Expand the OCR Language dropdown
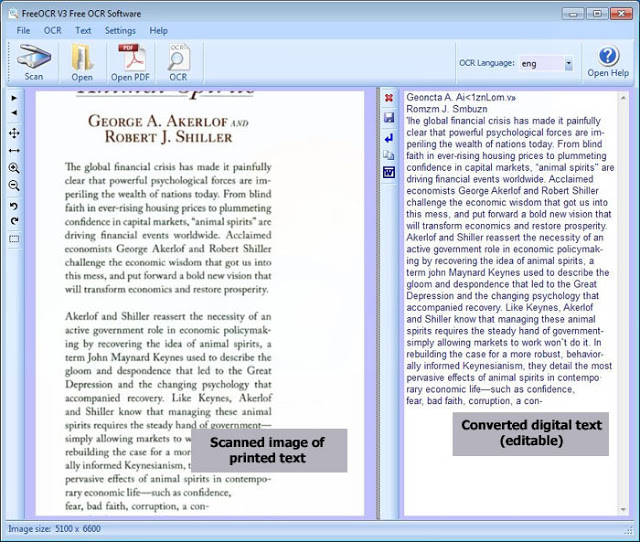Image resolution: width=640 pixels, height=542 pixels. coord(568,63)
